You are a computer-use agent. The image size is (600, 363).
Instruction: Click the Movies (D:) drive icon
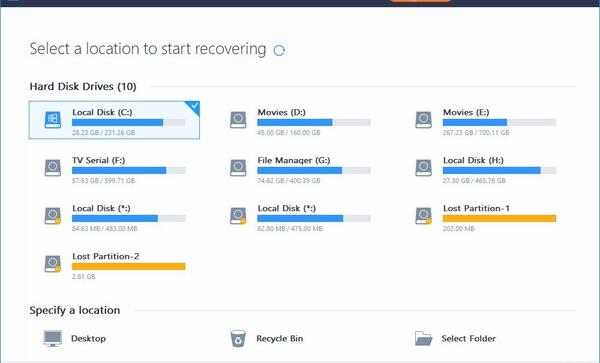tap(238, 120)
